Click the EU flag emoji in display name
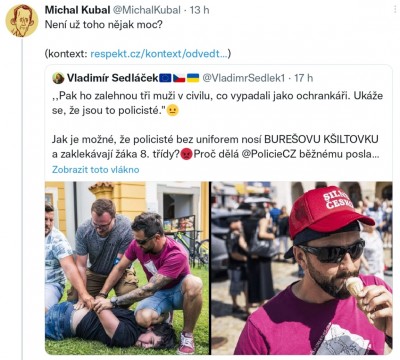The width and height of the screenshot is (400, 360). point(165,78)
